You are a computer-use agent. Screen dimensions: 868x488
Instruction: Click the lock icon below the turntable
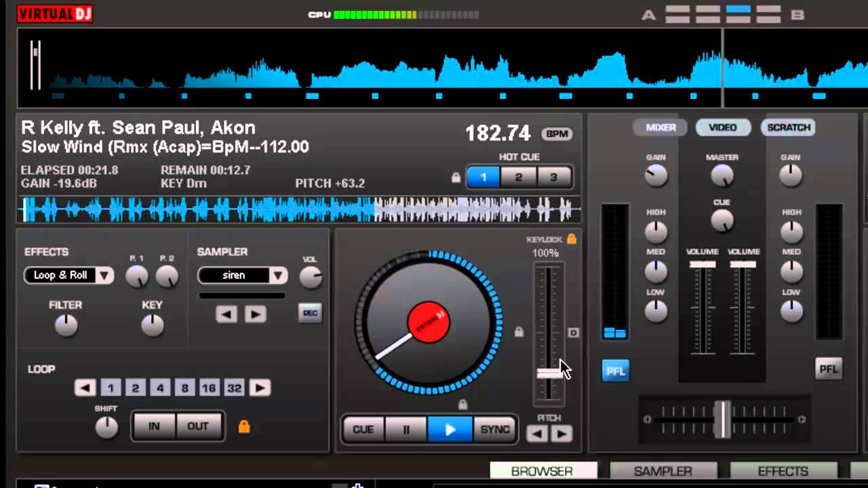pos(462,405)
